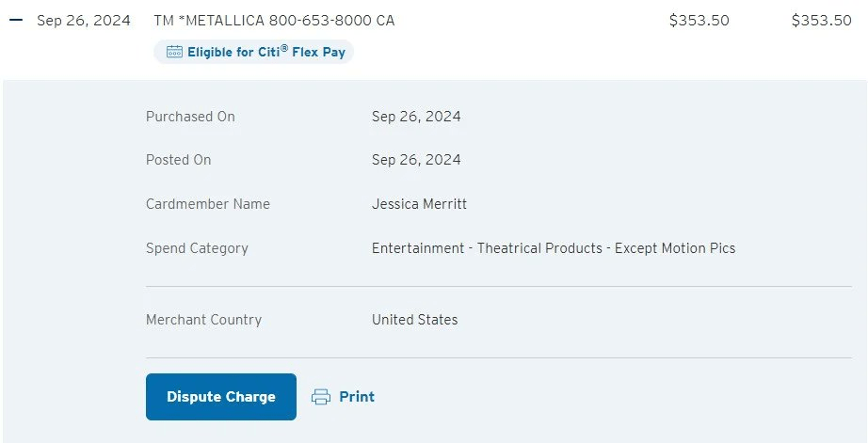The width and height of the screenshot is (868, 443).
Task: Click the transaction date in the header row
Action: pos(83,21)
